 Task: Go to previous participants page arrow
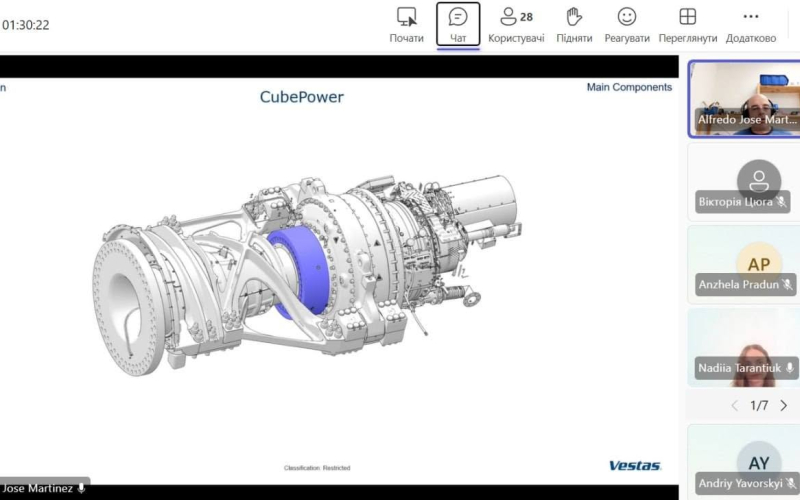(735, 406)
